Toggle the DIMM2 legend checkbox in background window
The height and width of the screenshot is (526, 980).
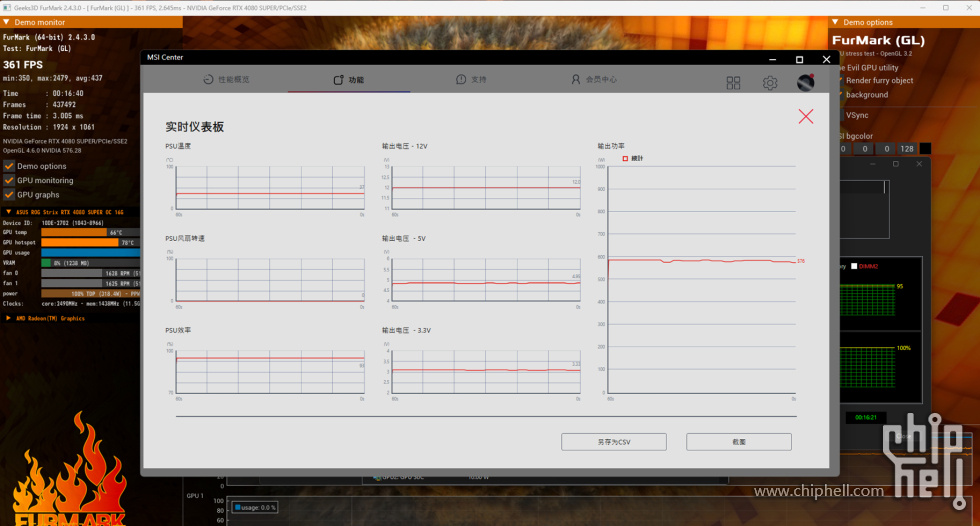point(854,266)
